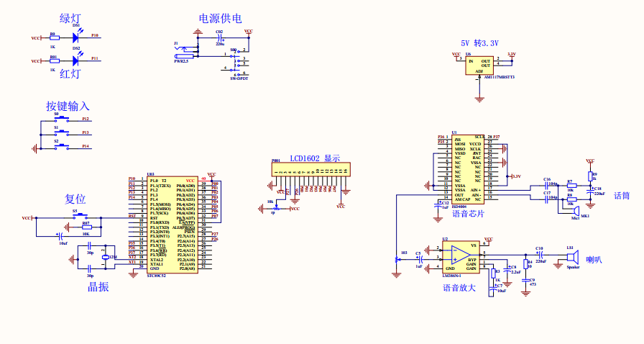
Task: Select capacitor C5 at the amplifier input
Action: pyautogui.click(x=420, y=259)
